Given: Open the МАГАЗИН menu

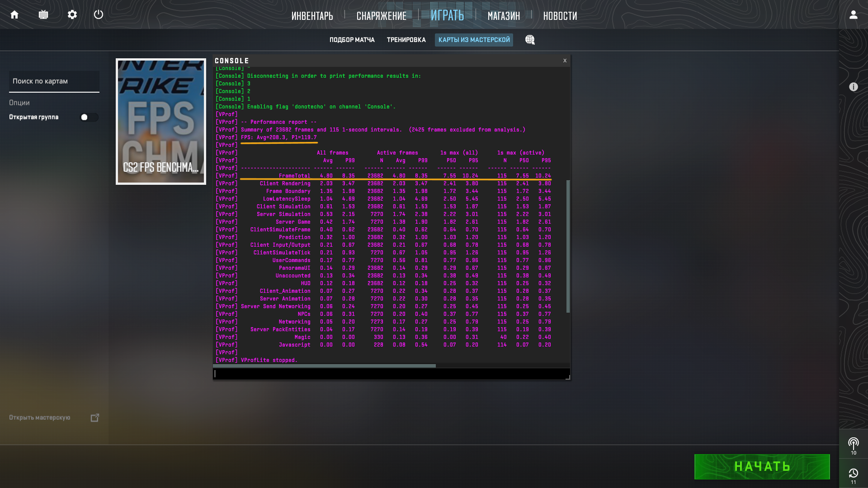Looking at the screenshot, I should pos(504,16).
